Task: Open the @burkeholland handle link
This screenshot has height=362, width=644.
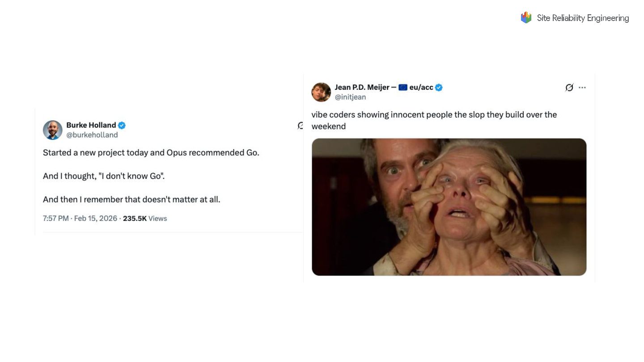Action: [92, 135]
